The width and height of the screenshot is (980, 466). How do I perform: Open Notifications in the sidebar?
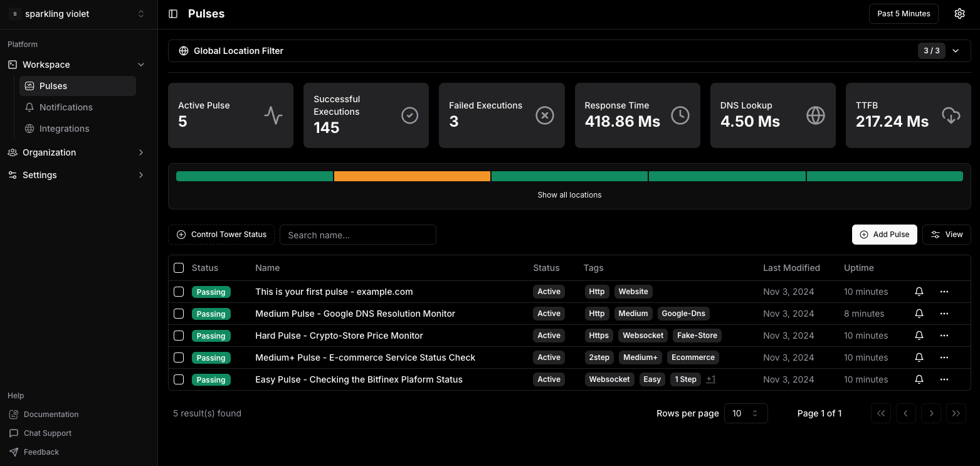[78, 107]
